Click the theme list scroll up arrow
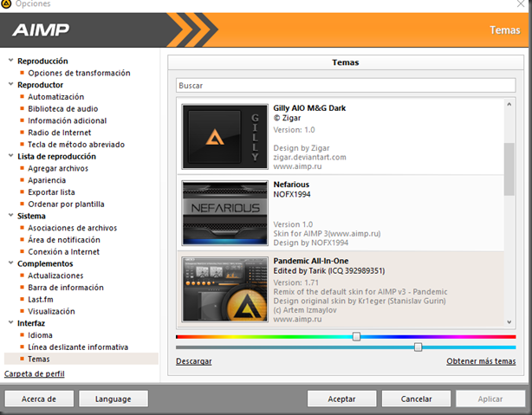This screenshot has width=532, height=415. point(509,104)
